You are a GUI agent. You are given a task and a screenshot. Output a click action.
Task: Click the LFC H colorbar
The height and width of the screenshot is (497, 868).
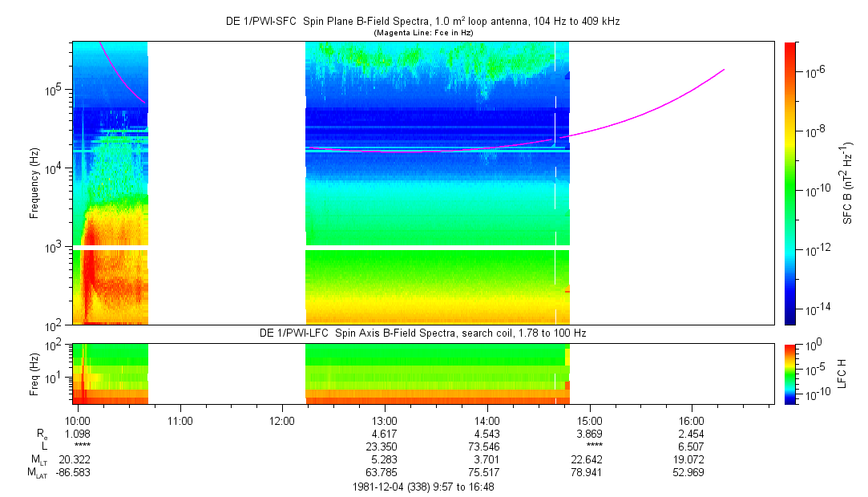click(791, 373)
